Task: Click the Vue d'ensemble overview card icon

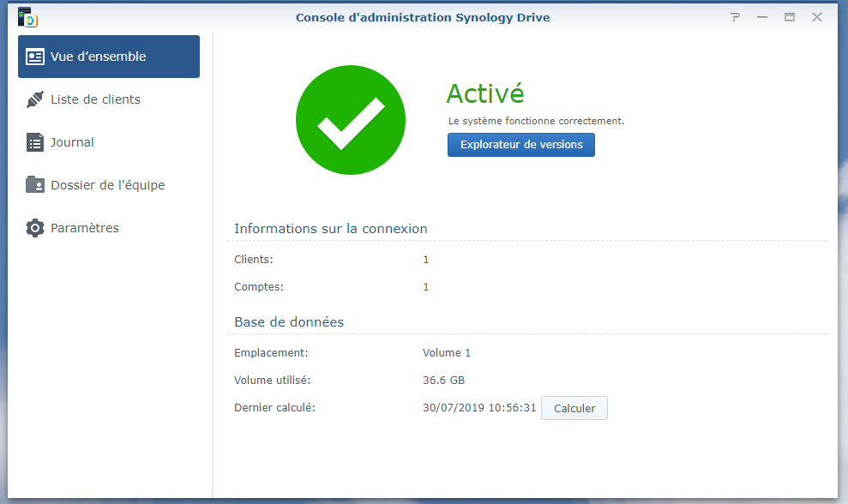Action: click(x=35, y=57)
